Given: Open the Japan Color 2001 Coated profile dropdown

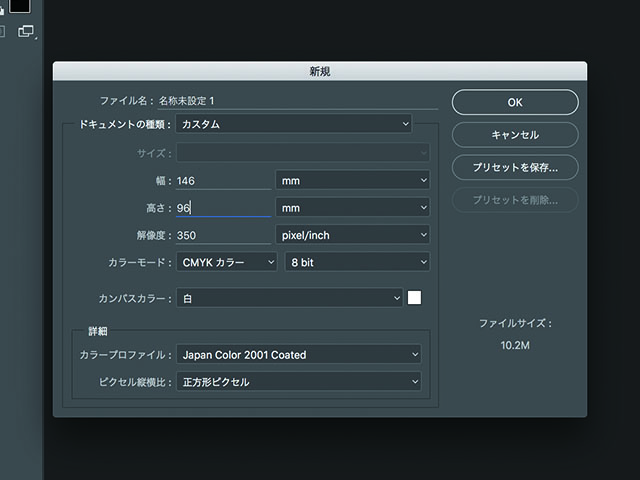Looking at the screenshot, I should click(299, 354).
